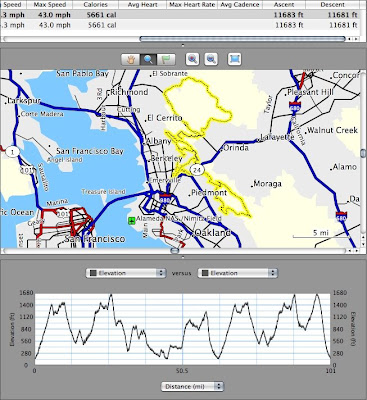The image size is (367, 400).
Task: Sort by Avg Cadence column
Action: click(240, 5)
